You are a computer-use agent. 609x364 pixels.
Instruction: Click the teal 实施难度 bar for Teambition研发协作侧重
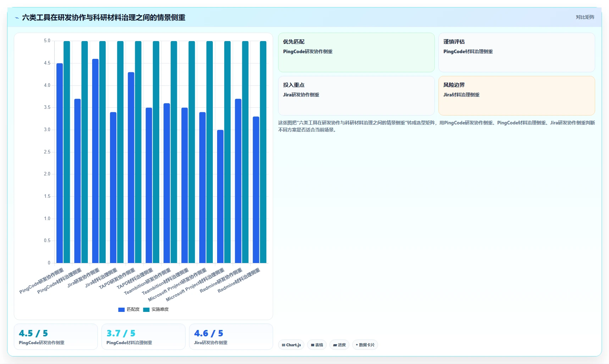pos(174,152)
